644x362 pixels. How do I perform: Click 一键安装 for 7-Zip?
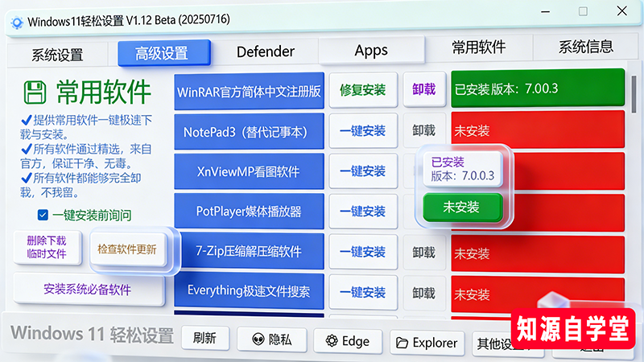[363, 252]
